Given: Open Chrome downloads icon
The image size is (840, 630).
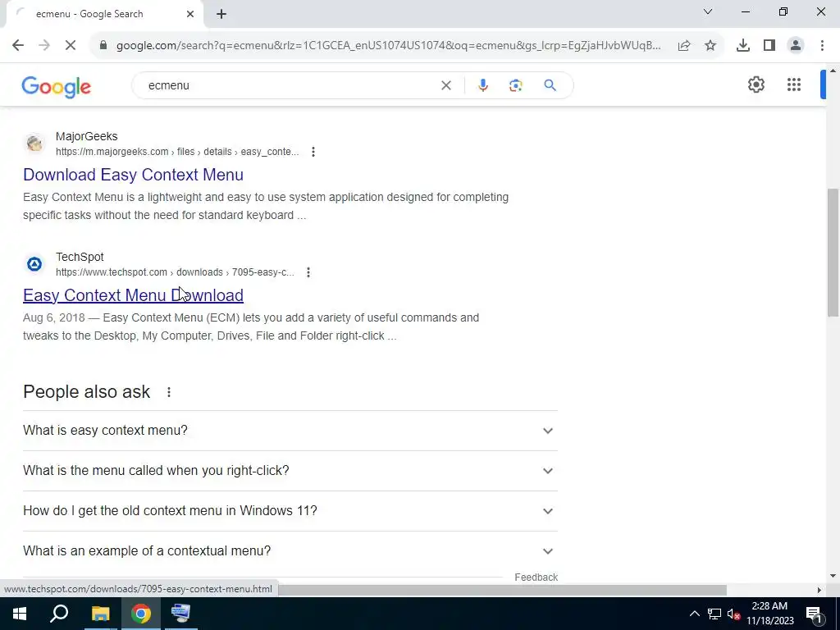Looking at the screenshot, I should [x=743, y=46].
